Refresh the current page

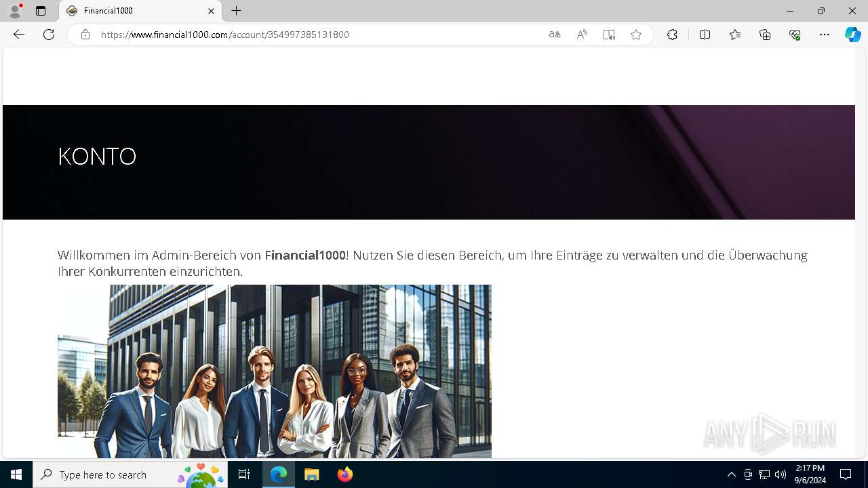[x=49, y=35]
